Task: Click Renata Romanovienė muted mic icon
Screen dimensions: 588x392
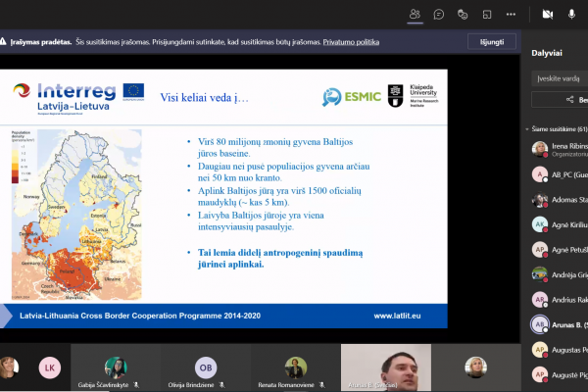Action: 321,385
